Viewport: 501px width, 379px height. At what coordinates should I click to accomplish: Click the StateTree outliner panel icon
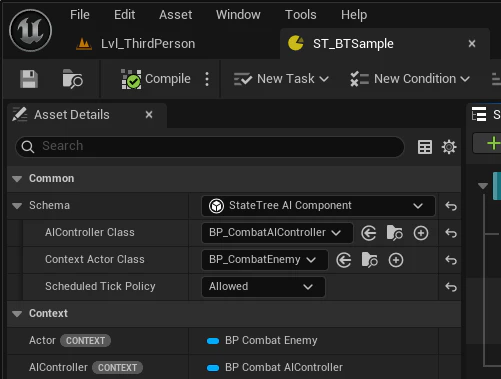[x=479, y=115]
